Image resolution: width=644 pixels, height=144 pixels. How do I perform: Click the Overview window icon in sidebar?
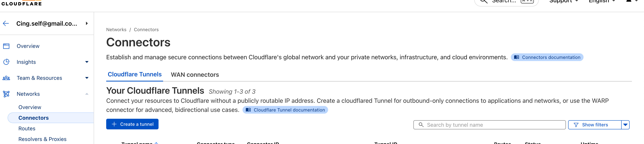click(x=6, y=46)
